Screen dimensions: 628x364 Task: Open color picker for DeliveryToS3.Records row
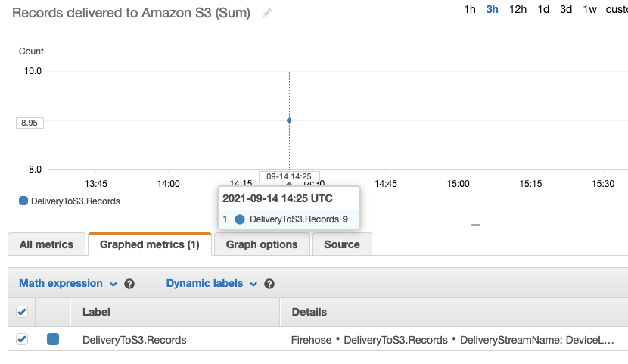pyautogui.click(x=53, y=339)
